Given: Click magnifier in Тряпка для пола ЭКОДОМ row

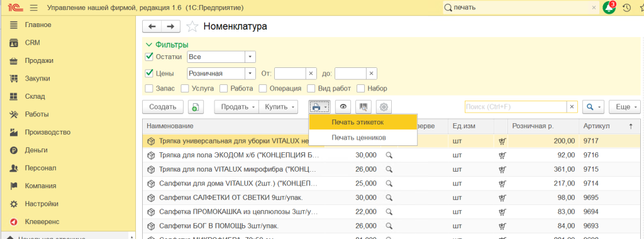Looking at the screenshot, I should (x=389, y=155).
